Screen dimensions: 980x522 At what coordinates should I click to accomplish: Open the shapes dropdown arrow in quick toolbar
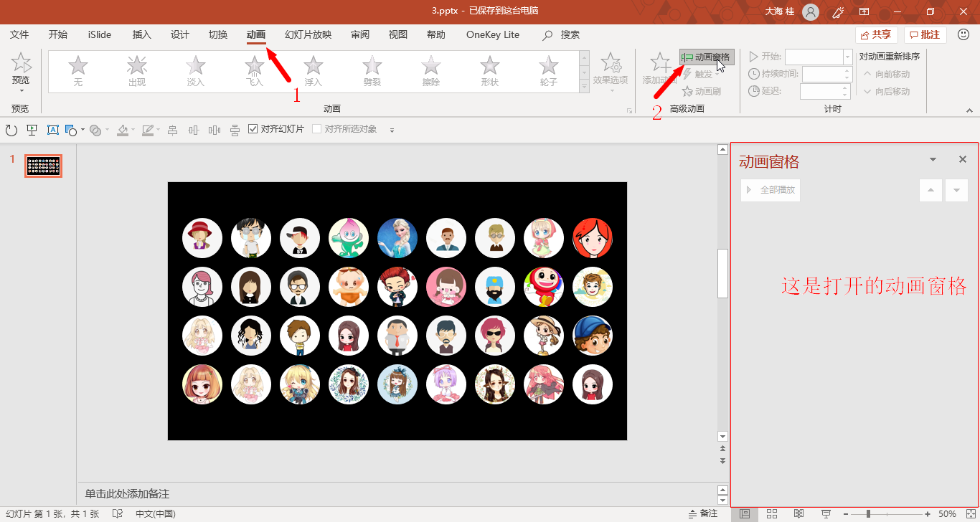pos(83,130)
